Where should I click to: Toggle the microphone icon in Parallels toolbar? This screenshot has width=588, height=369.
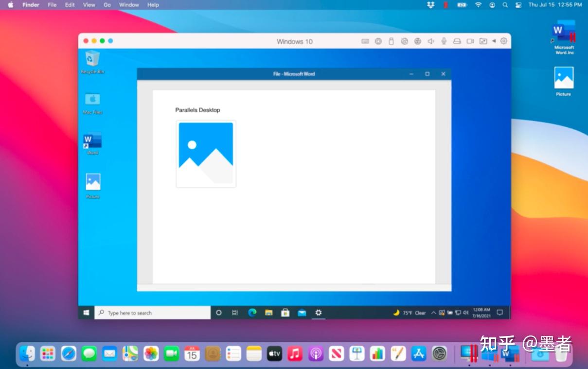pos(444,41)
